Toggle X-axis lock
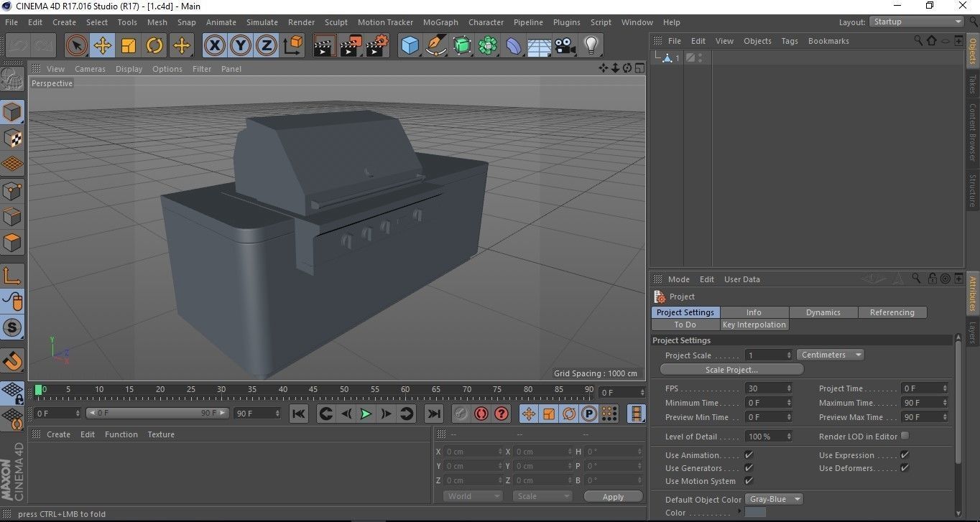This screenshot has height=522, width=980. pos(213,46)
